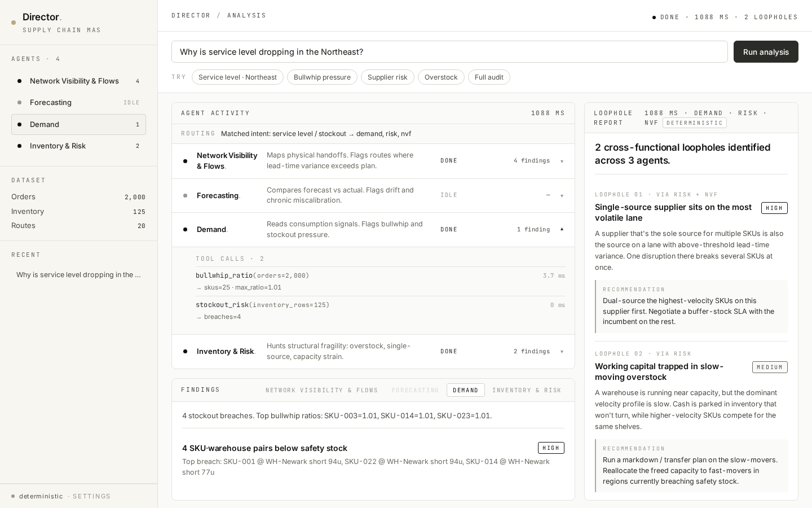Click the 2 findings count

click(x=532, y=352)
